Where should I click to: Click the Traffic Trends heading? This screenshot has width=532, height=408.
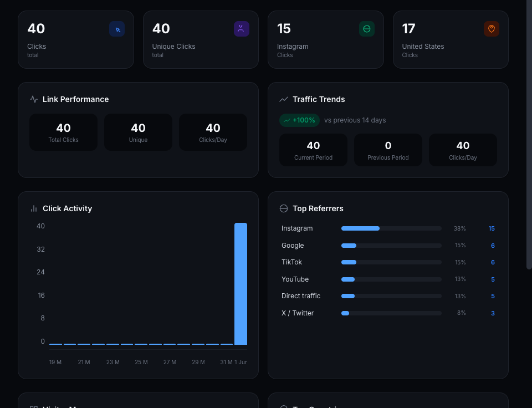coord(319,99)
